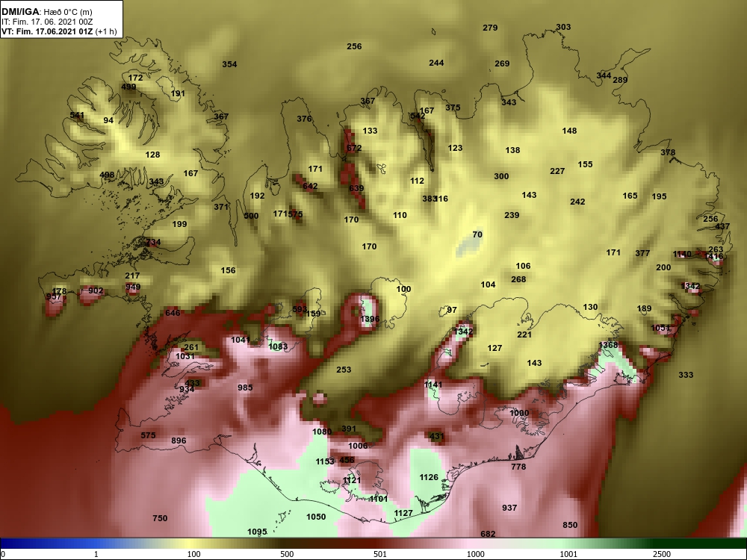Click the map value 244
Screen dimensions: 747x560
click(x=436, y=63)
